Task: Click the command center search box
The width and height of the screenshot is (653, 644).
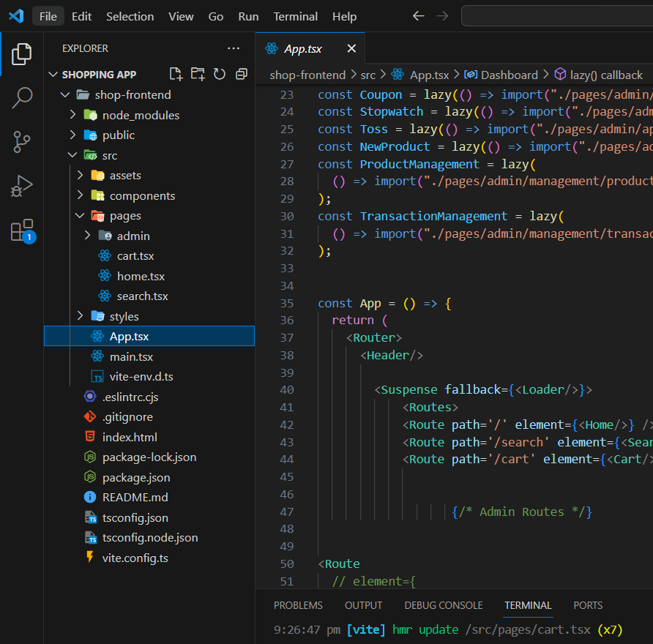Action: click(x=557, y=16)
